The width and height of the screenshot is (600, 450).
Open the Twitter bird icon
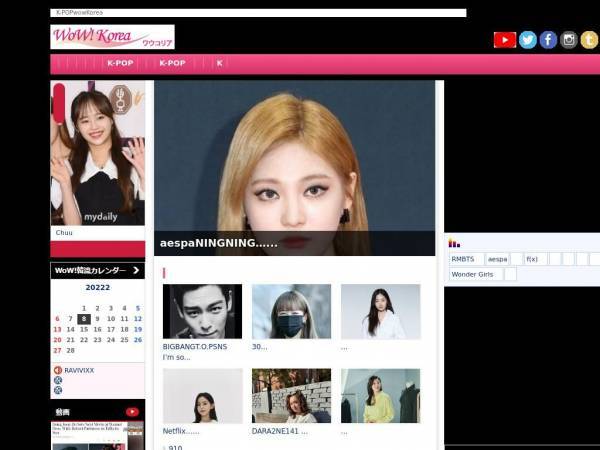click(x=528, y=40)
